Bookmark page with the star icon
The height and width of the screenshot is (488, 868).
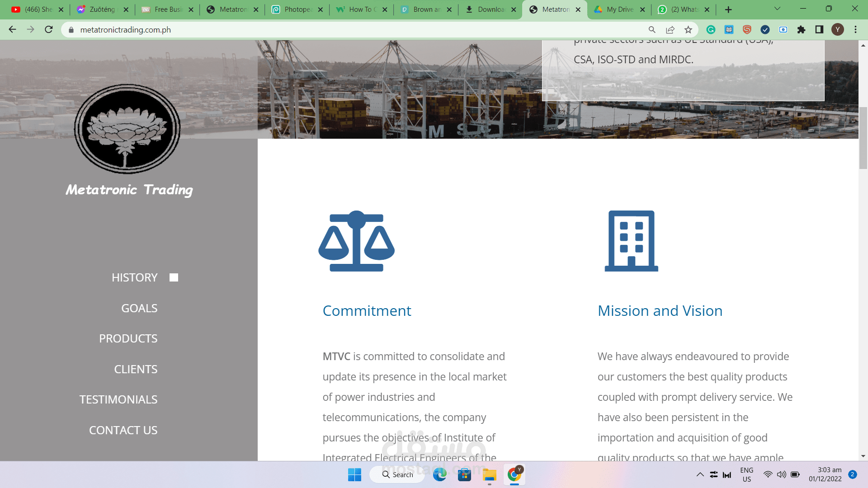pyautogui.click(x=688, y=30)
